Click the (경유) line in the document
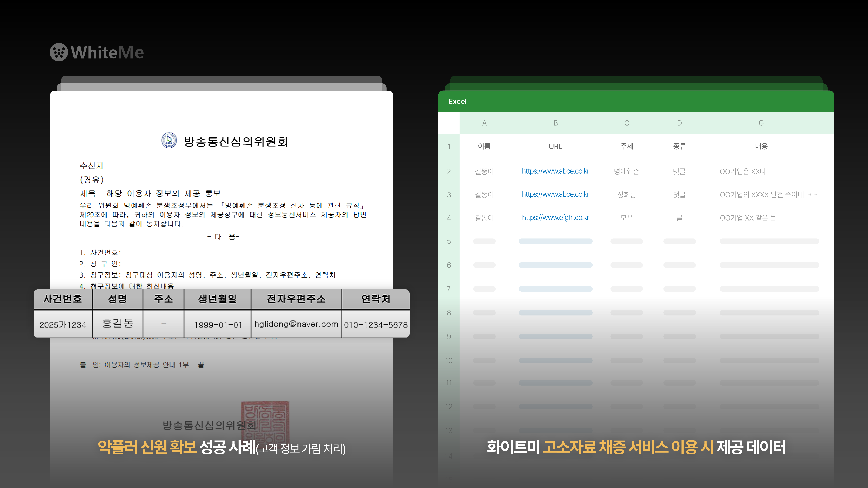The height and width of the screenshot is (488, 868). tap(92, 179)
